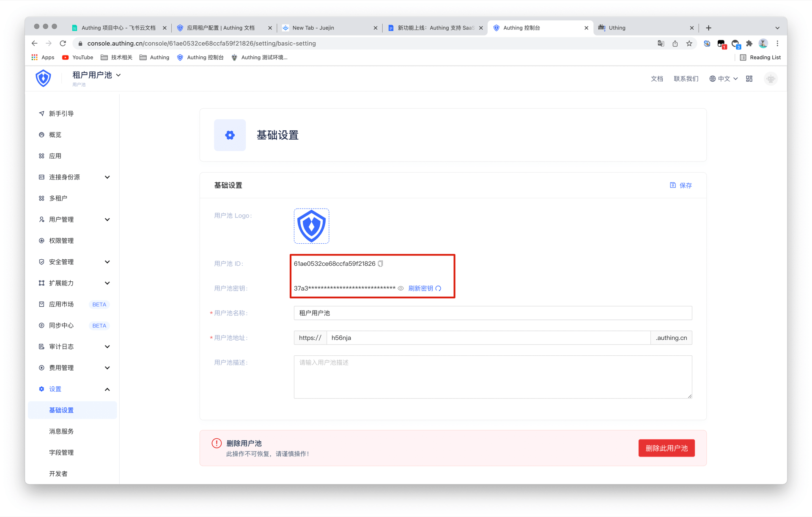Open 同步中心 from the sidebar
The image size is (812, 517).
click(61, 325)
